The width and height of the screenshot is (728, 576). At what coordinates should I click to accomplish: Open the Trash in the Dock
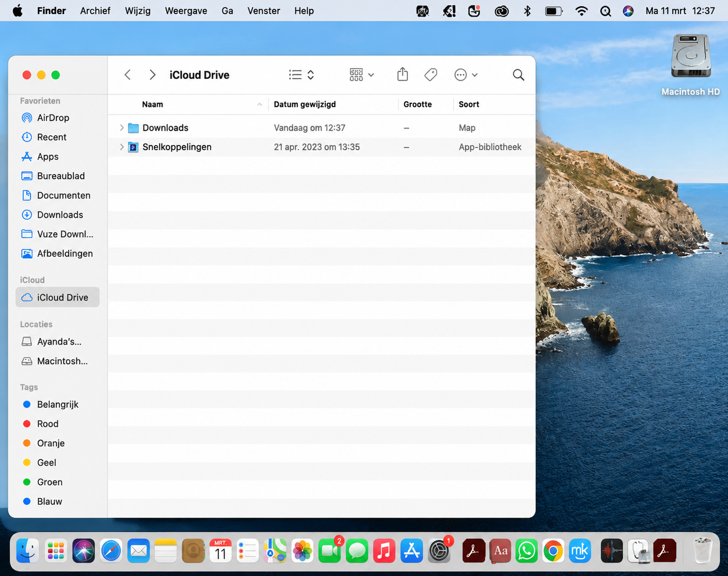pos(703,551)
